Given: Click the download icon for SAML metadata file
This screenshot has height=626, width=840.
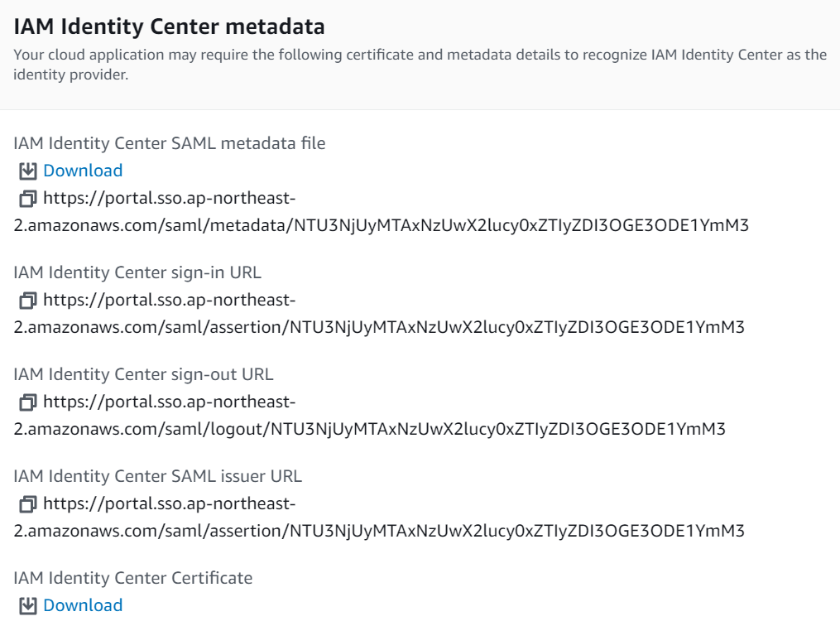Looking at the screenshot, I should [28, 171].
